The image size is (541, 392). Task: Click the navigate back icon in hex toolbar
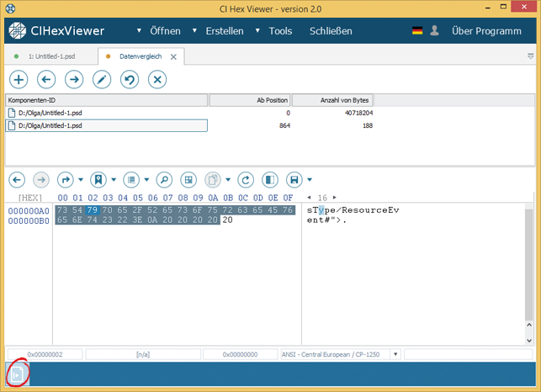(17, 180)
